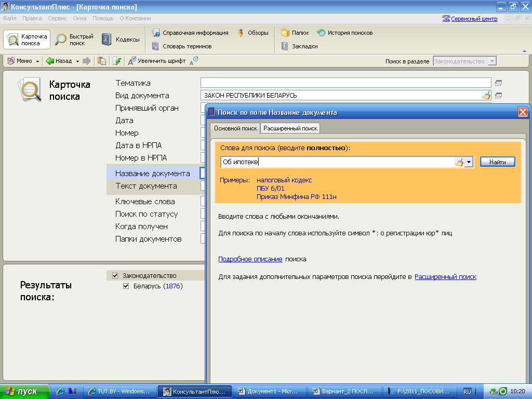
Task: Choose example Приказ Минфина РФ 111н
Action: pos(297,197)
